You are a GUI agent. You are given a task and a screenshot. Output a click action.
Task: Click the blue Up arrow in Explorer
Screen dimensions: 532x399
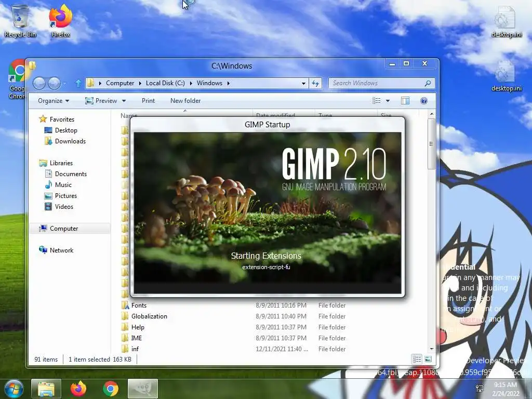(x=78, y=83)
